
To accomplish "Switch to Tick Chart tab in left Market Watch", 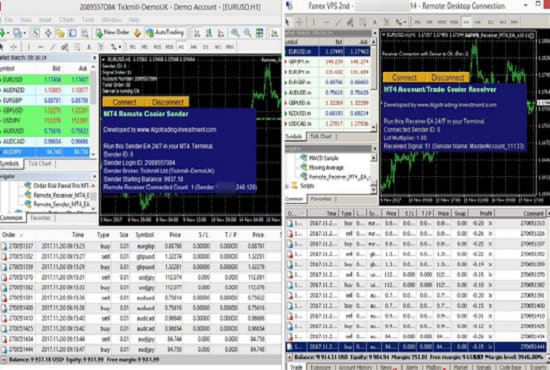I will tap(40, 164).
